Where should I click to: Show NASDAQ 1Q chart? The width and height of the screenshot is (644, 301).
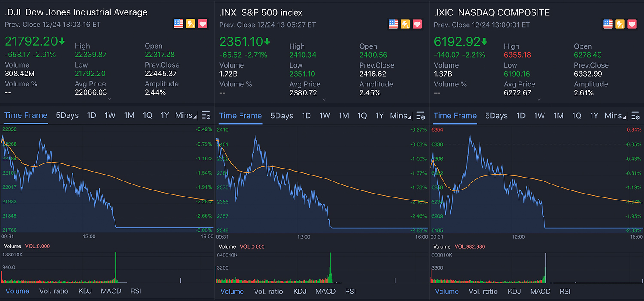click(x=577, y=115)
